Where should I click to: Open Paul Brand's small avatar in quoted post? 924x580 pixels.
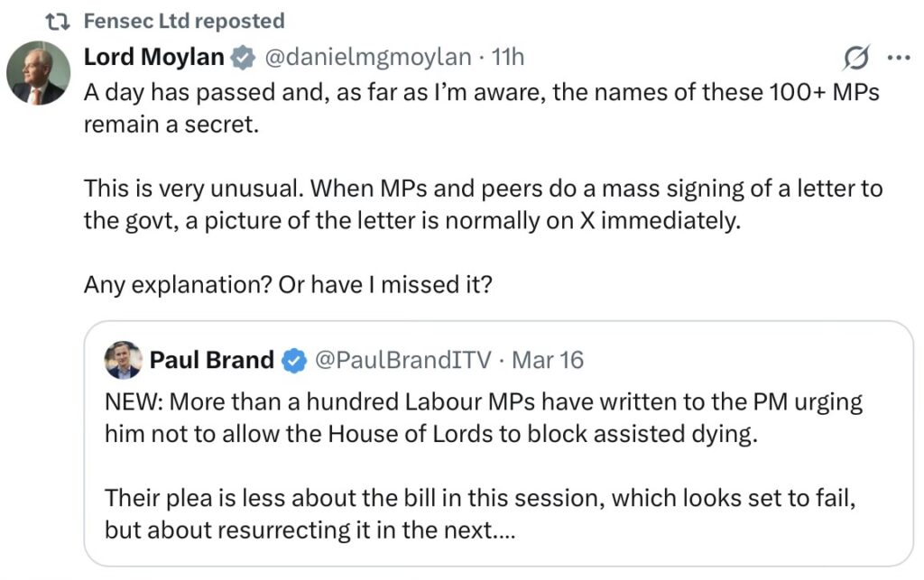pos(124,360)
